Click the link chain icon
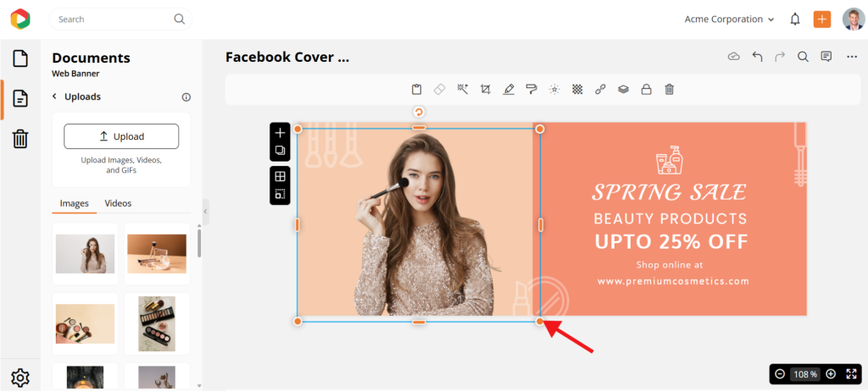This screenshot has height=392, width=868. point(600,89)
